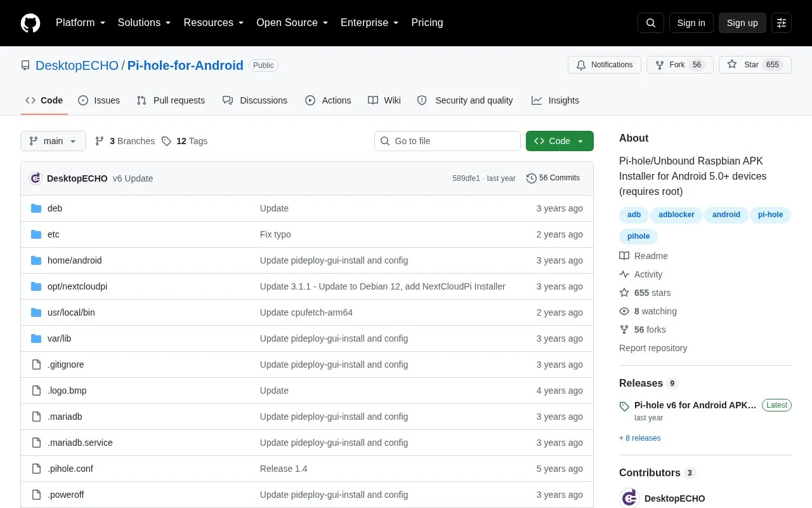The image size is (812, 508).
Task: Expand the Resources menu
Action: tap(214, 23)
